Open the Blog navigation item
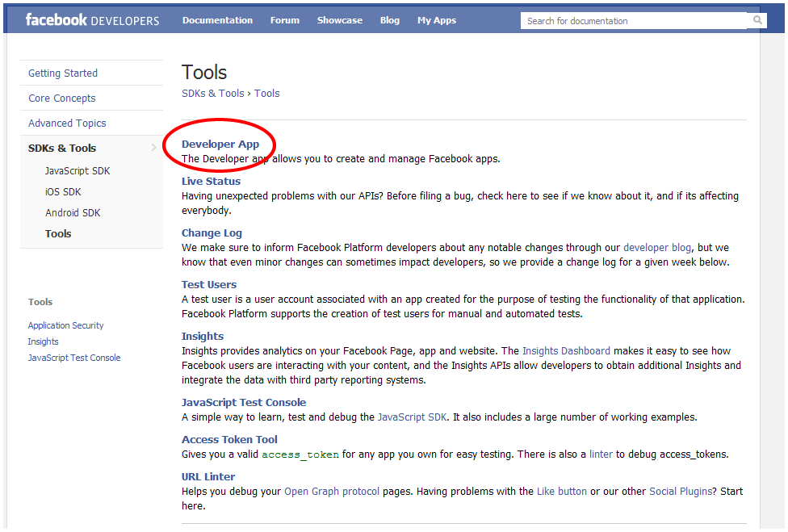 390,19
